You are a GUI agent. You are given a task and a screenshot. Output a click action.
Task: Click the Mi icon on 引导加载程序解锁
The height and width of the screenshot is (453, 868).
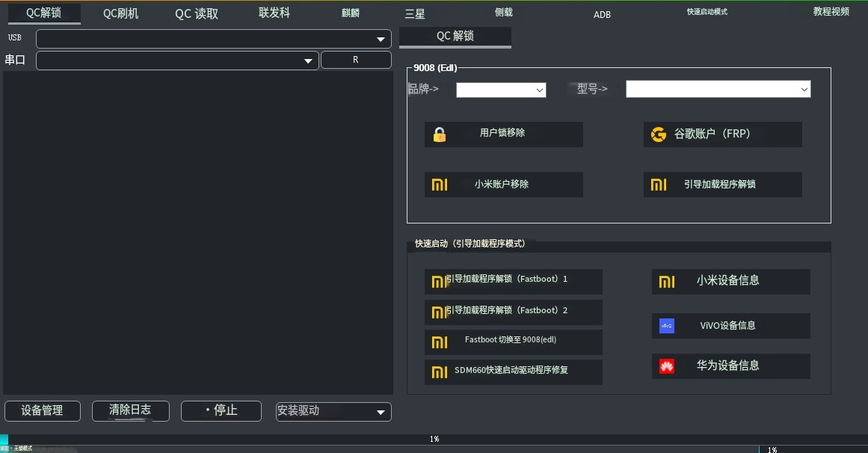658,185
